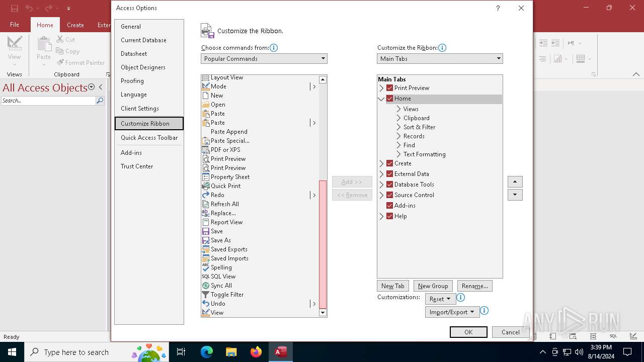The width and height of the screenshot is (644, 362).
Task: Select the Paste Special... command icon
Action: (205, 141)
